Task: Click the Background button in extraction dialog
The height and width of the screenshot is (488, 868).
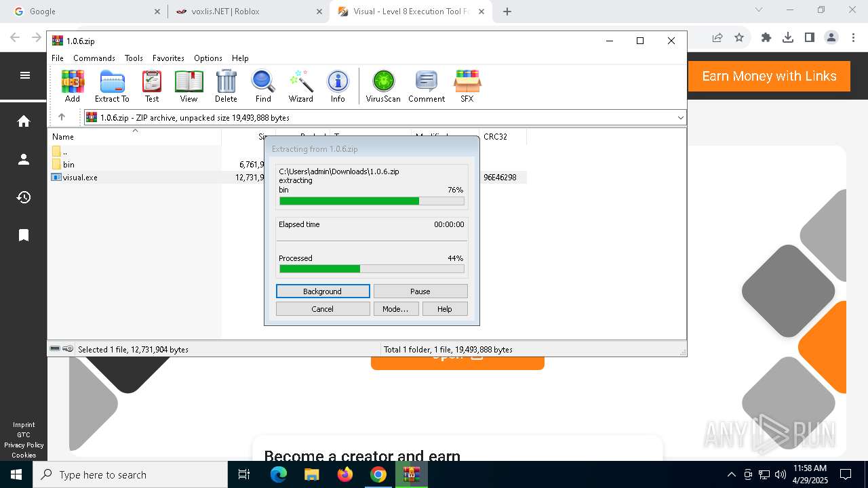Action: (323, 291)
